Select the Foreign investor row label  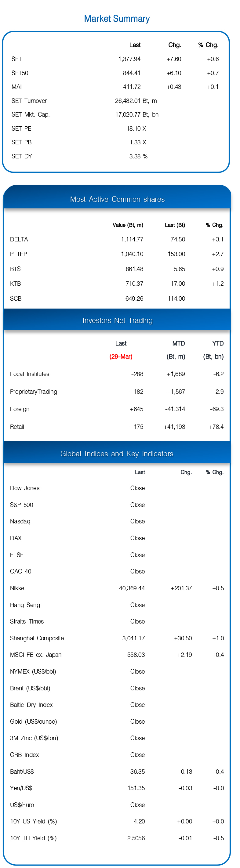(x=20, y=409)
